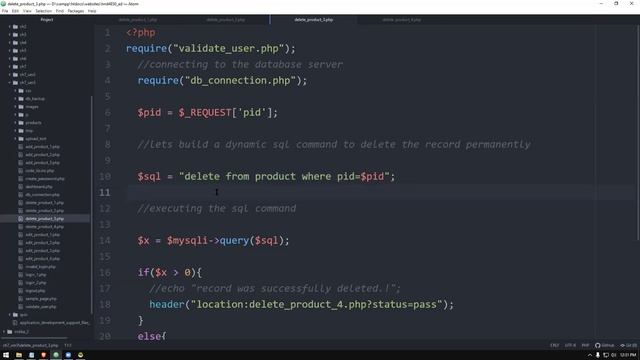Open the Packages menu
This screenshot has height=360, width=640.
click(x=76, y=11)
